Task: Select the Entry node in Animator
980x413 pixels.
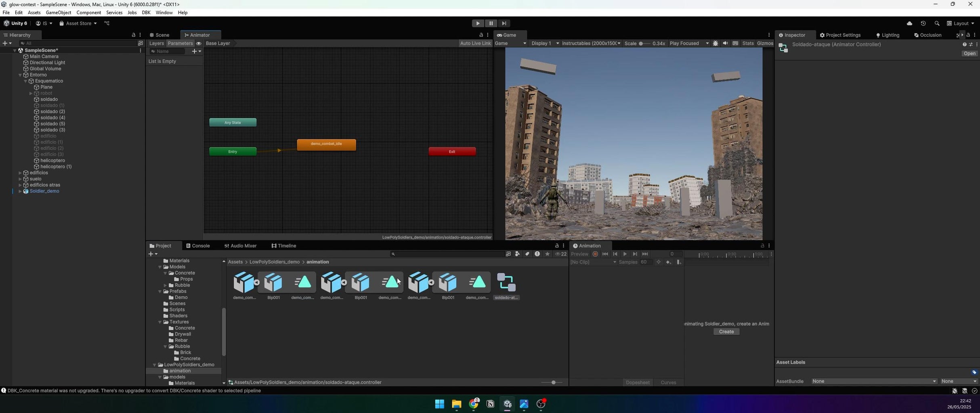Action: 233,152
